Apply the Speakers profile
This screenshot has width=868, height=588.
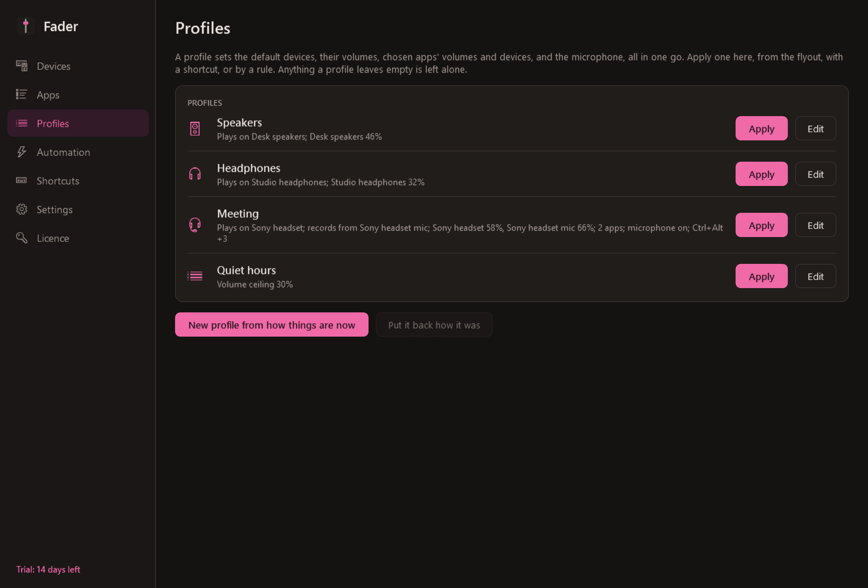pyautogui.click(x=762, y=129)
